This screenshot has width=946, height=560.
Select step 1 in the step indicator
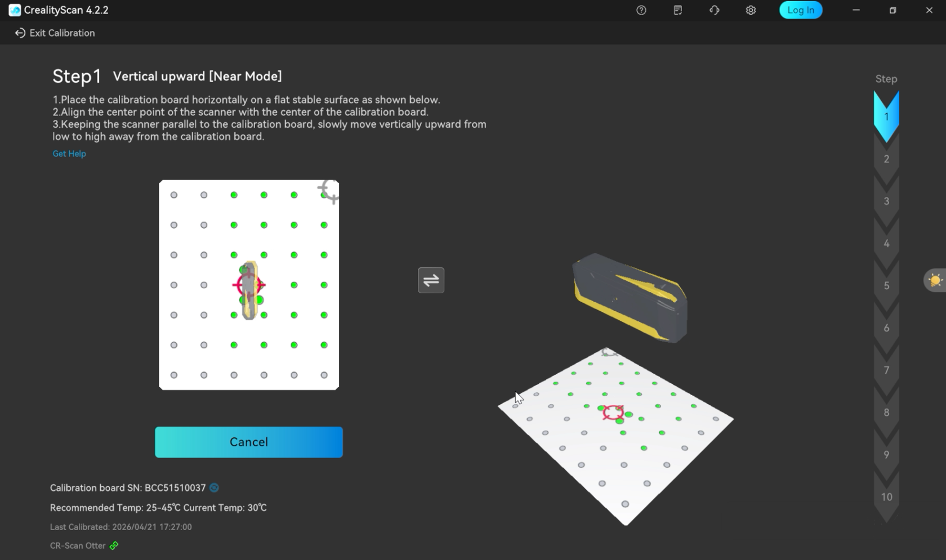[x=886, y=117]
